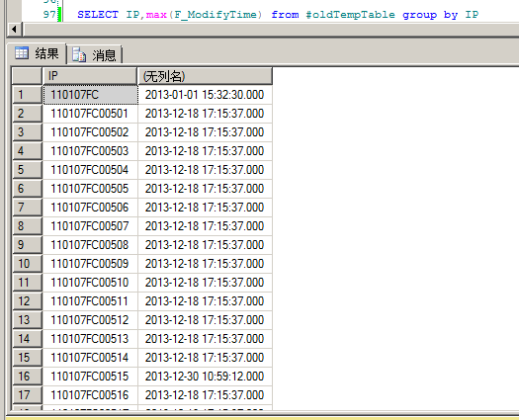Click cell 110107FC00501
519x420 pixels.
(90, 114)
